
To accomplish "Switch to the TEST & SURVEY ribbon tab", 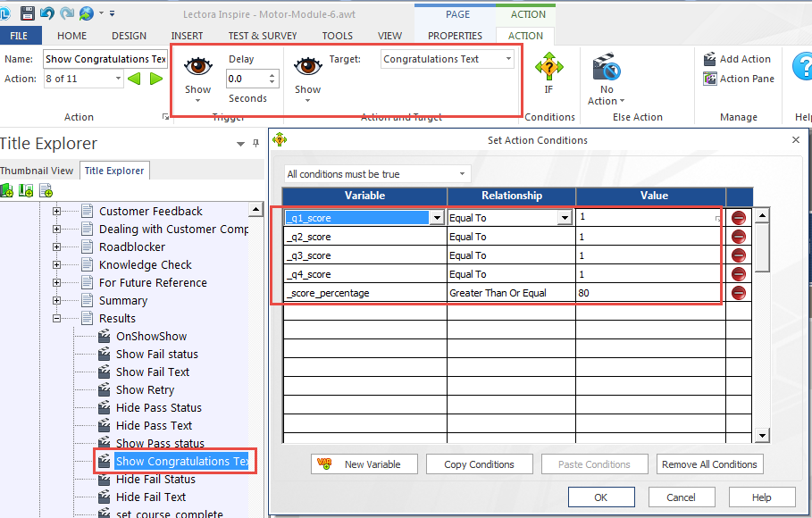I will coord(263,36).
